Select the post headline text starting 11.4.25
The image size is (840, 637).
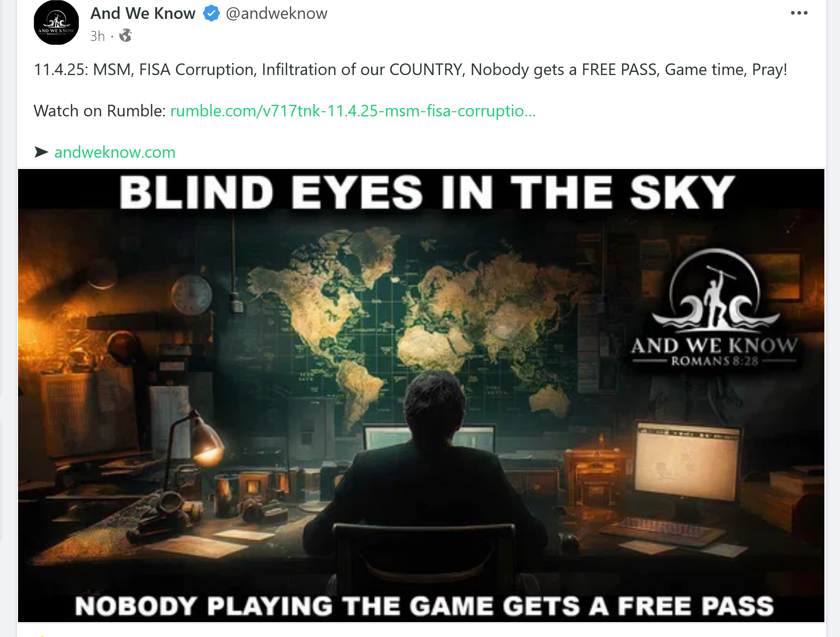[410, 69]
